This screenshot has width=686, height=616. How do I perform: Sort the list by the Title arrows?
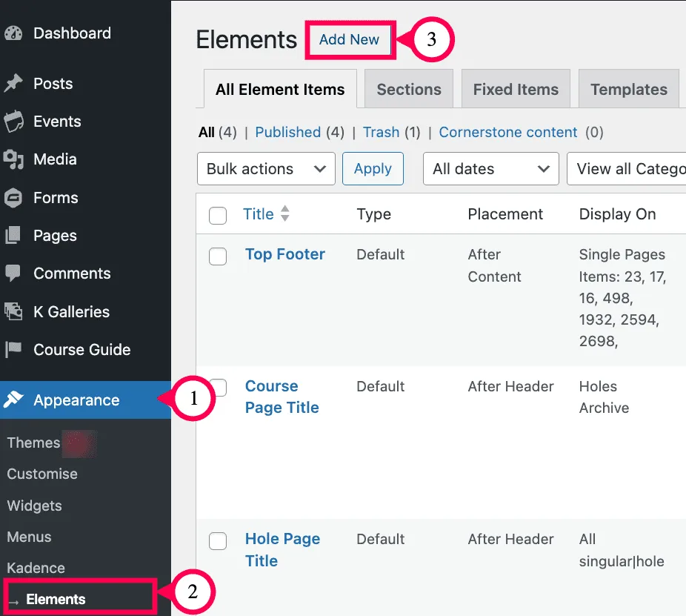click(284, 213)
